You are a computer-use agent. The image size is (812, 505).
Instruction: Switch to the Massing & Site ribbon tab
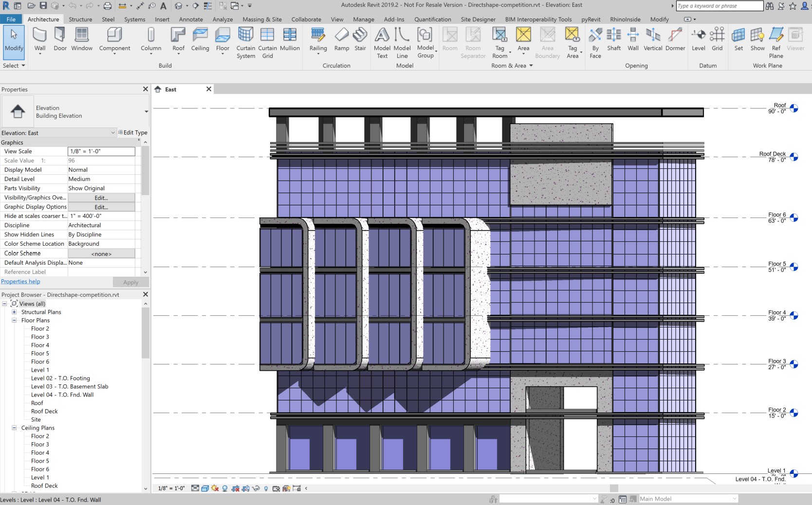[x=262, y=19]
